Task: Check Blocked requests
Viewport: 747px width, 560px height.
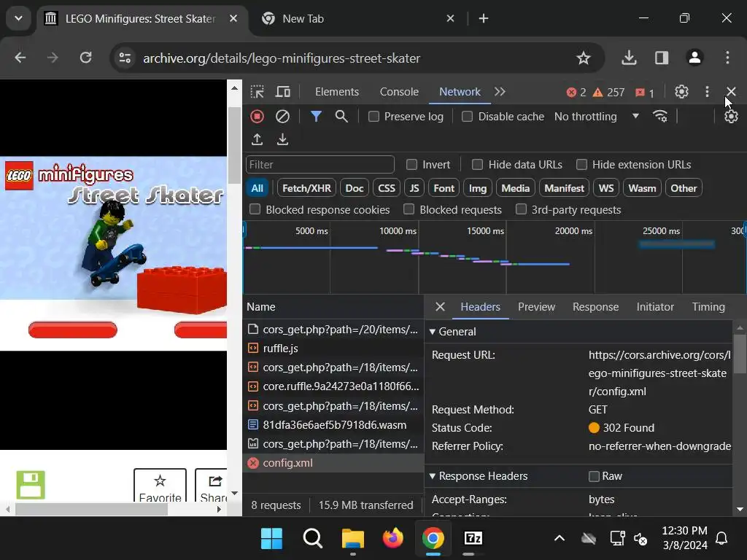Action: click(409, 209)
